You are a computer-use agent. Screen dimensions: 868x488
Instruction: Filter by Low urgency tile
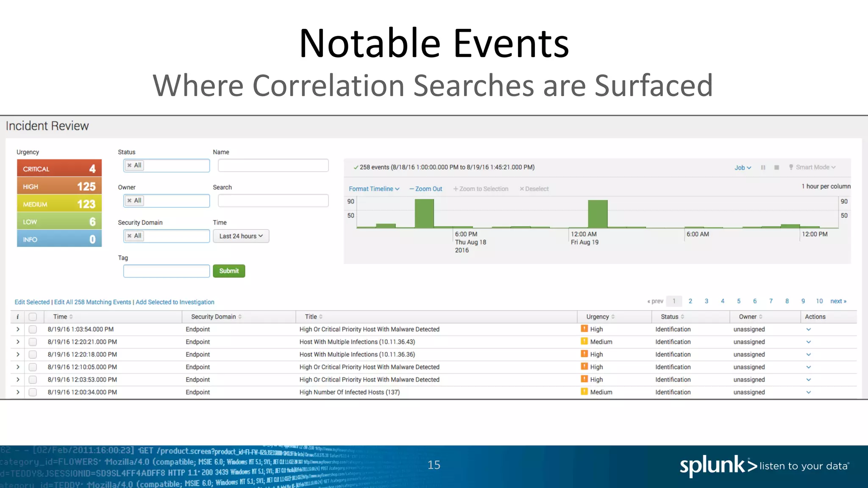59,221
